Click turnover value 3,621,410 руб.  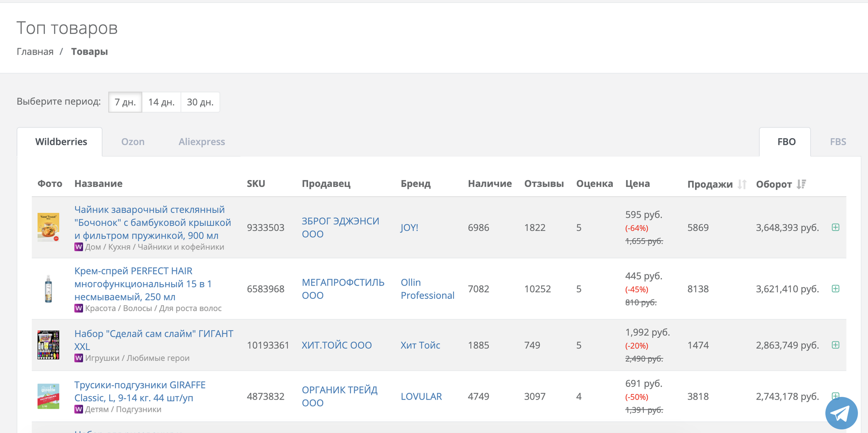point(787,289)
